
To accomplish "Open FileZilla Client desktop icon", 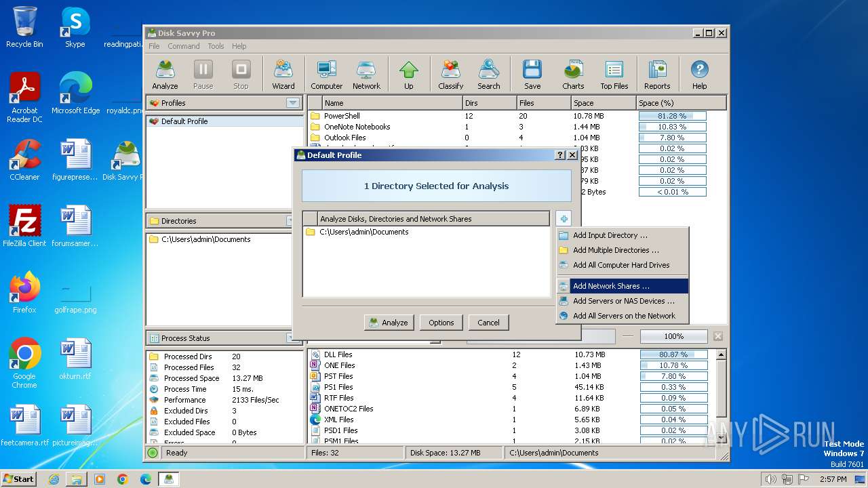I will pos(24,226).
